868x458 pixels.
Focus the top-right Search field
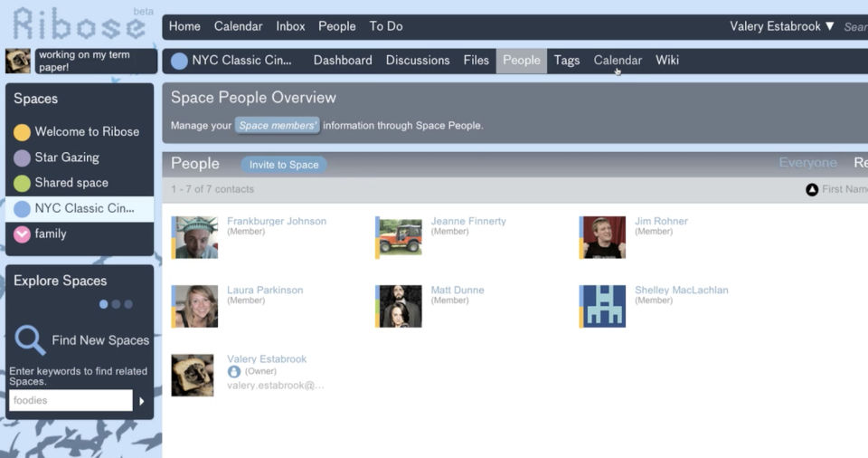coord(855,26)
